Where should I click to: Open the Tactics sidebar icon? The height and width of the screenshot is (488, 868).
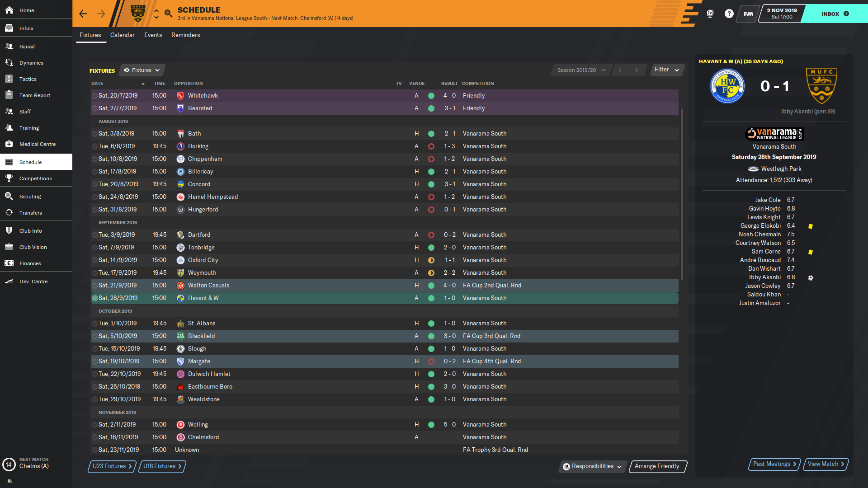(9, 79)
